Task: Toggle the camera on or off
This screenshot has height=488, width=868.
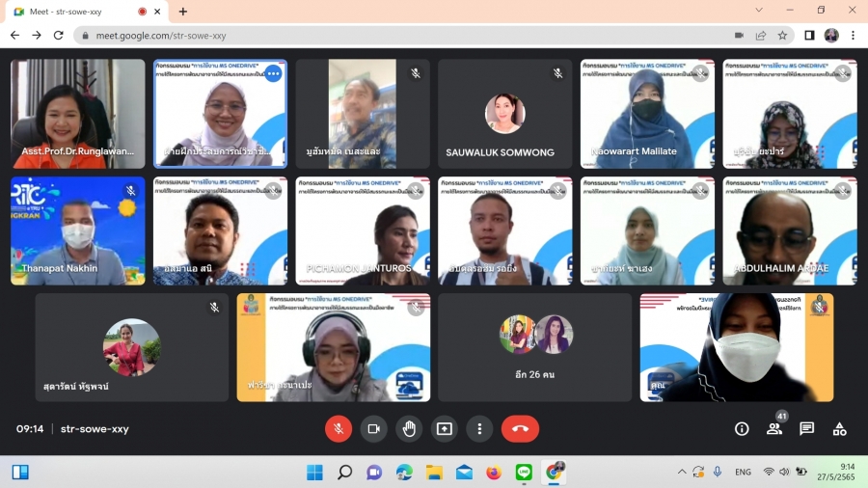Action: point(374,429)
